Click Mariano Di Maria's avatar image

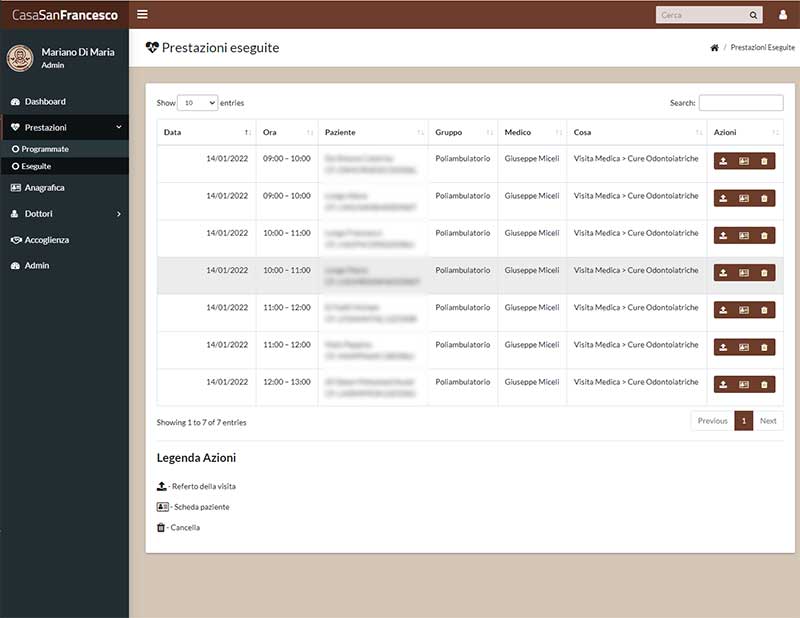coord(20,58)
